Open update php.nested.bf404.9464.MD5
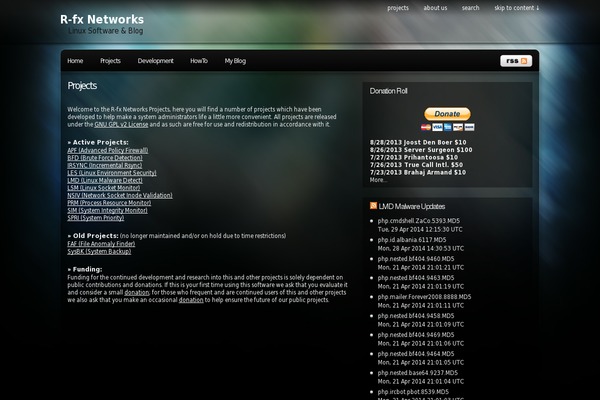 tap(416, 354)
